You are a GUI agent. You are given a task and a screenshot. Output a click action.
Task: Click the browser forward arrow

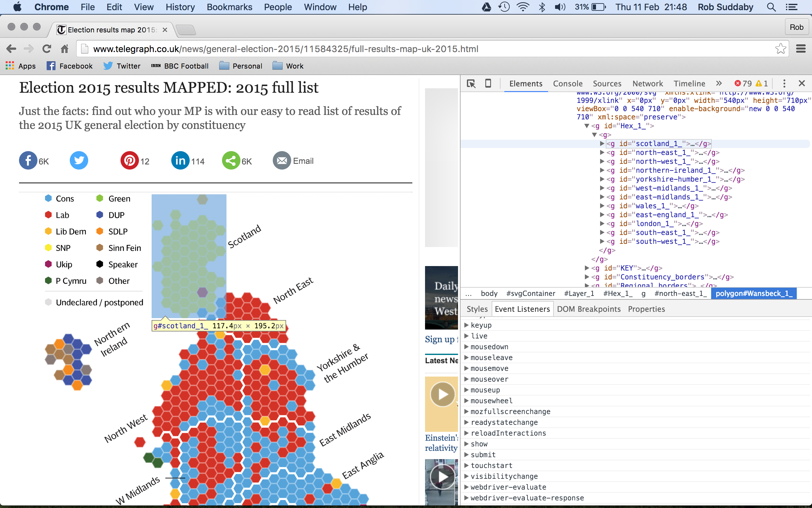click(x=29, y=49)
